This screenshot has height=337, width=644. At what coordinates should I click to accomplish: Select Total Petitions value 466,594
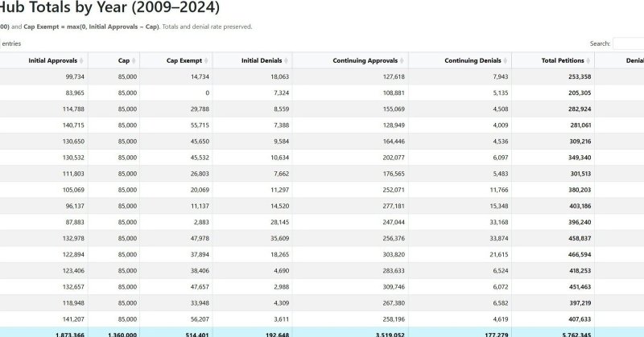pos(580,254)
